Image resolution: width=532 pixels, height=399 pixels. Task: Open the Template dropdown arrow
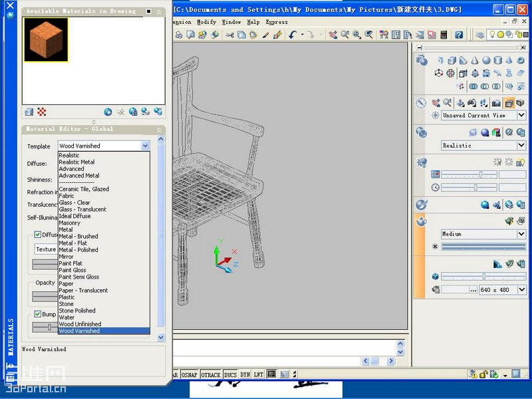145,146
